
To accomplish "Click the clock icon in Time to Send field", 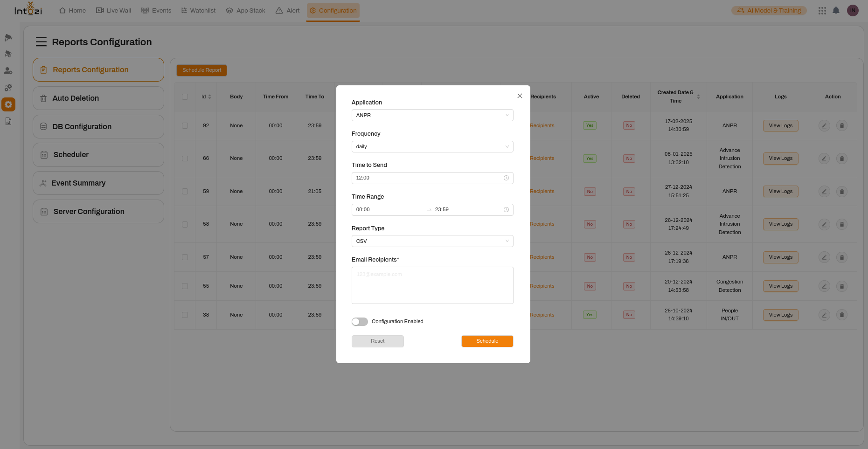I will (x=506, y=178).
